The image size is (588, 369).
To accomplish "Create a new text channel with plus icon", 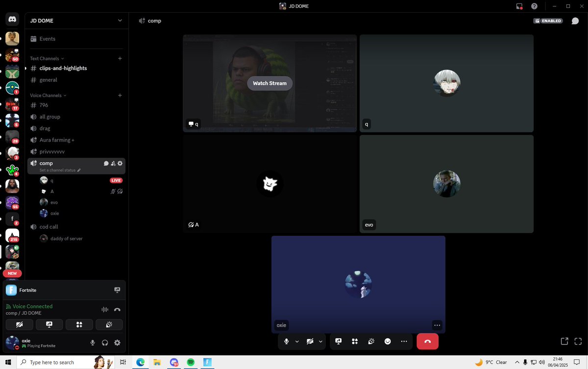I will tap(120, 58).
